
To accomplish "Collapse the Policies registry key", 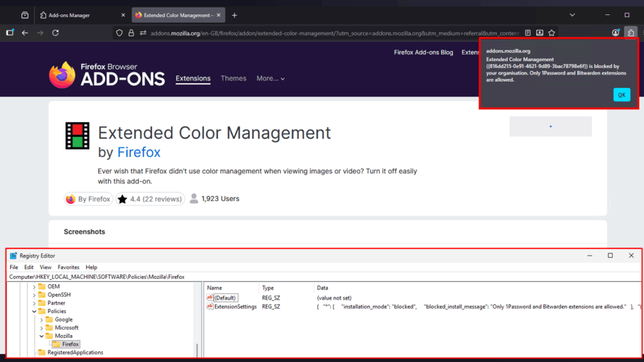I will [35, 311].
